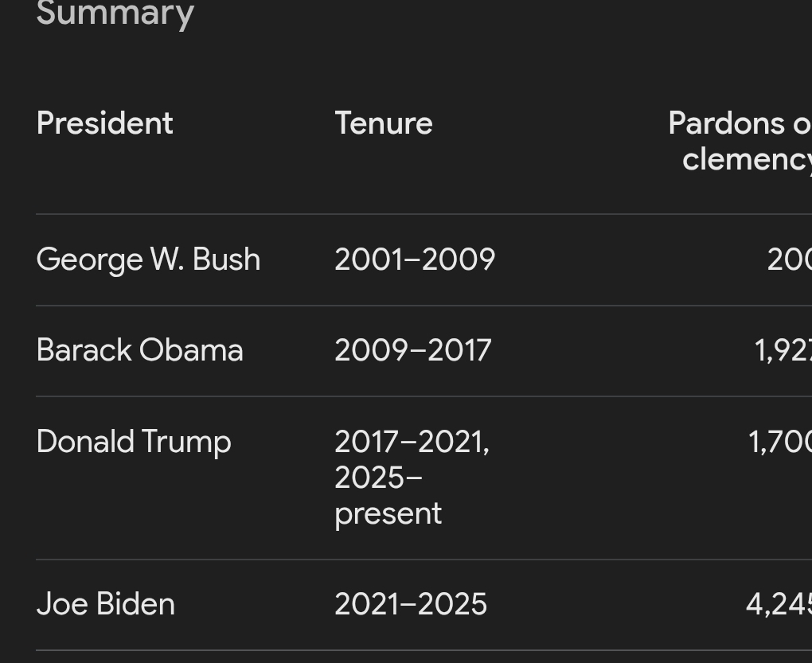This screenshot has width=812, height=663.
Task: Click Bush's pardons count of 200
Action: (x=788, y=259)
